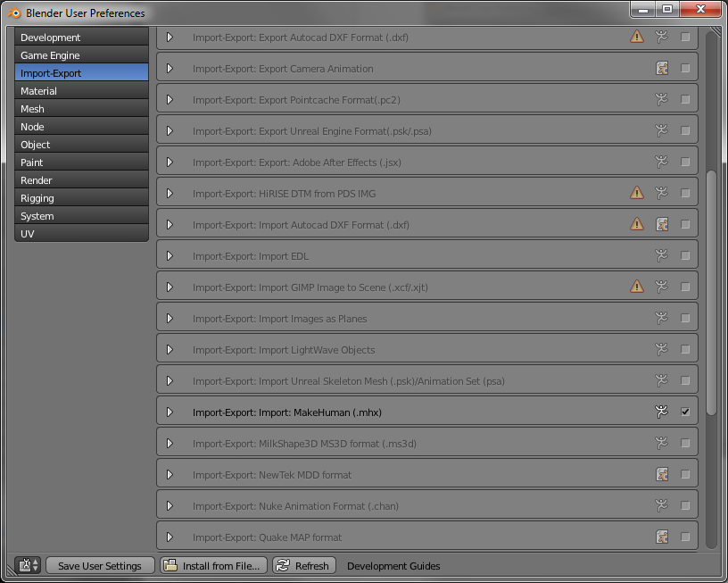
Task: Click warning icon on Import Autocad DXF row
Action: click(x=636, y=224)
